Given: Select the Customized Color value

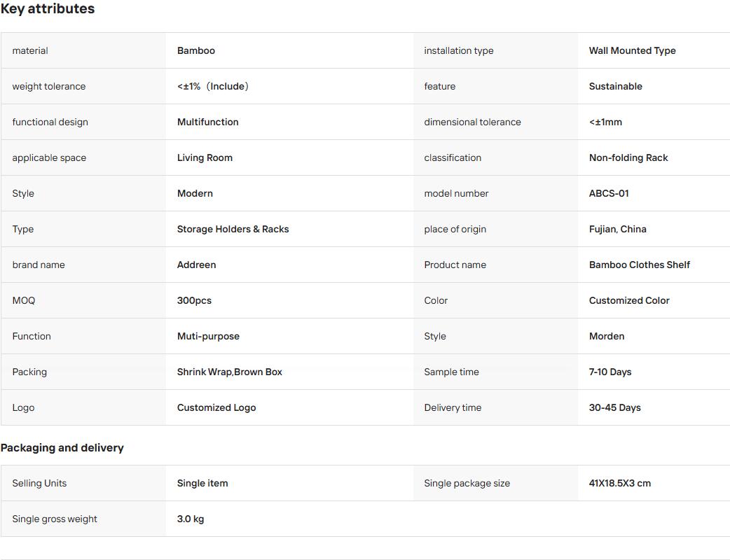Looking at the screenshot, I should point(629,300).
